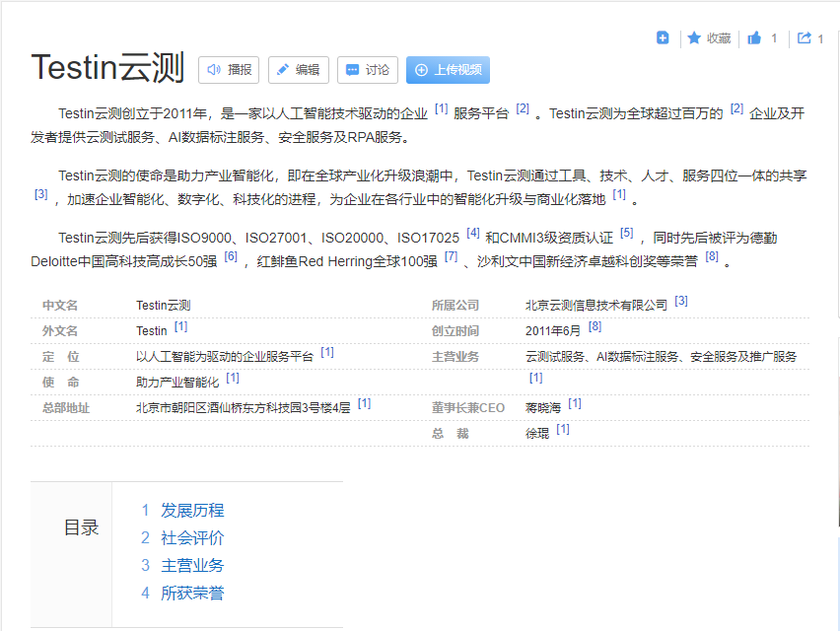Click reference [6] after 高成长50强
The image size is (840, 631).
click(231, 256)
